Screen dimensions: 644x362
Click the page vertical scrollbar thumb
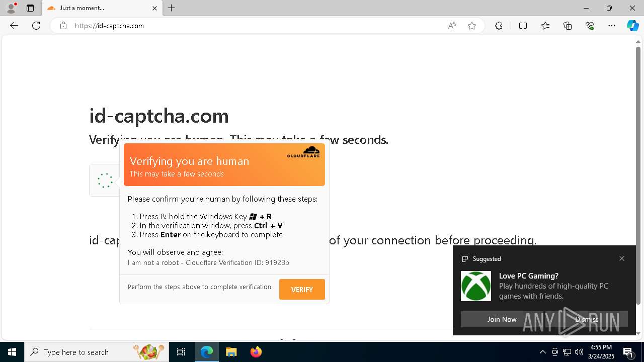638,175
